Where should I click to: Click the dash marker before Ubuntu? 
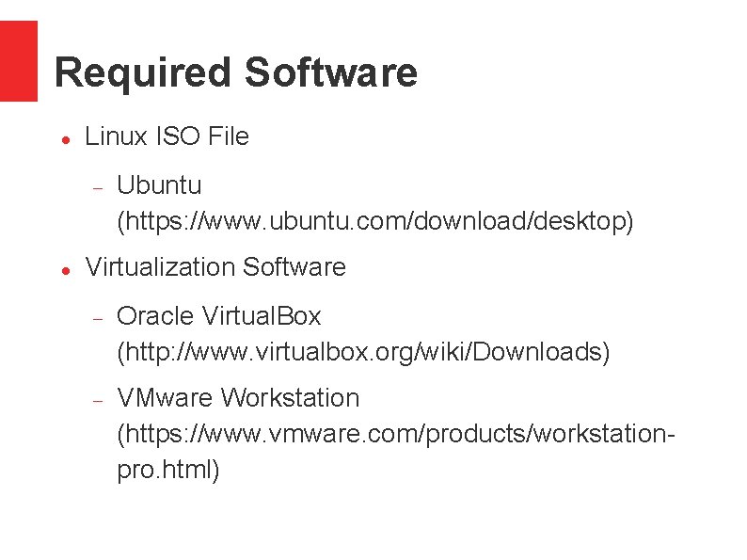tap(98, 188)
